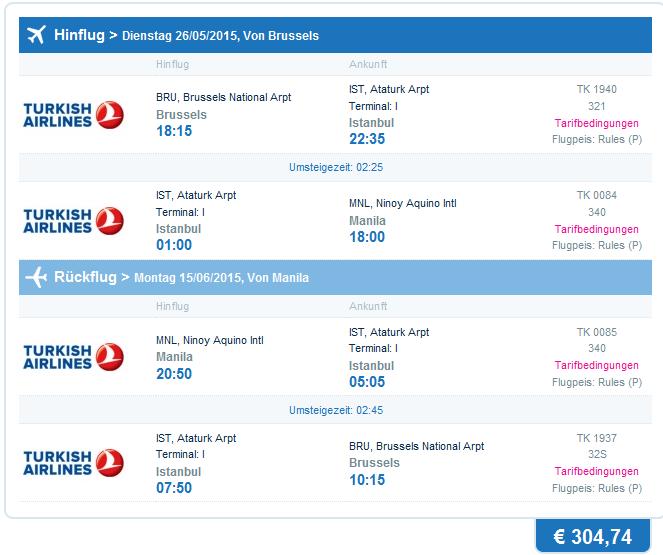Click Flugpeis: Rules (P) under TK 1940
This screenshot has width=663, height=555.
(597, 139)
